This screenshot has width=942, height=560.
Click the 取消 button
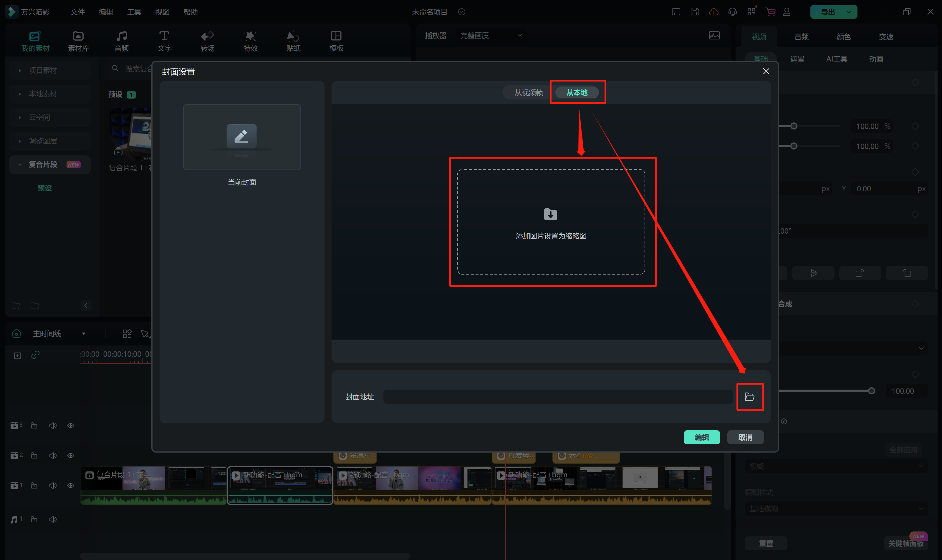tap(745, 437)
